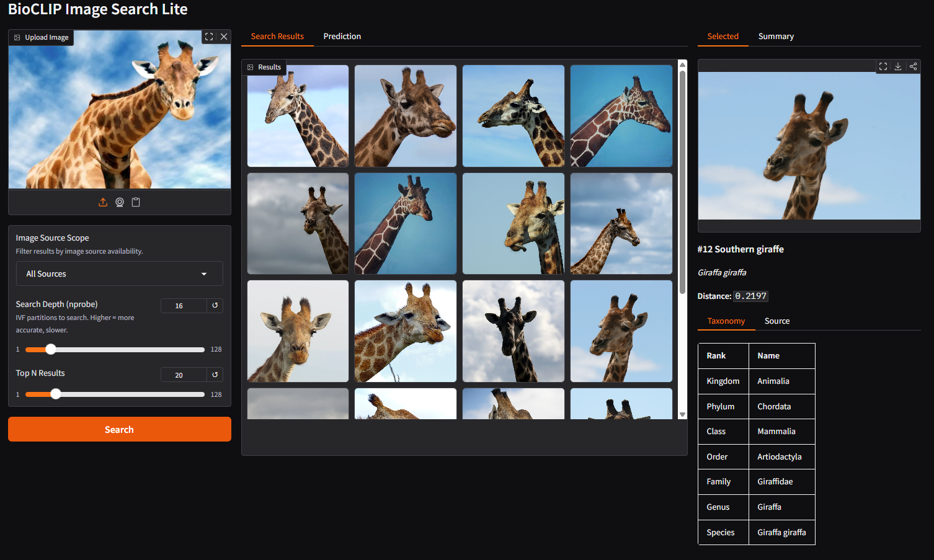Image resolution: width=934 pixels, height=560 pixels.
Task: Select the Taxonomy tab
Action: [726, 321]
